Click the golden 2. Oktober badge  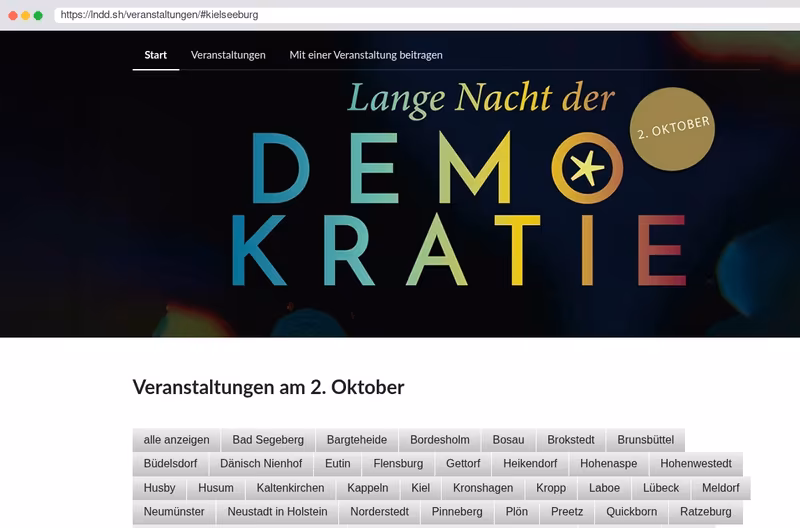[x=672, y=129]
